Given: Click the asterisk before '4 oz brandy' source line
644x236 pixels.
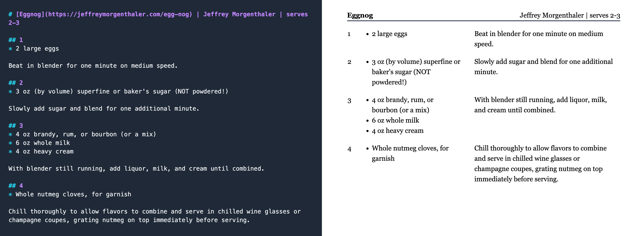Looking at the screenshot, I should click(x=10, y=134).
